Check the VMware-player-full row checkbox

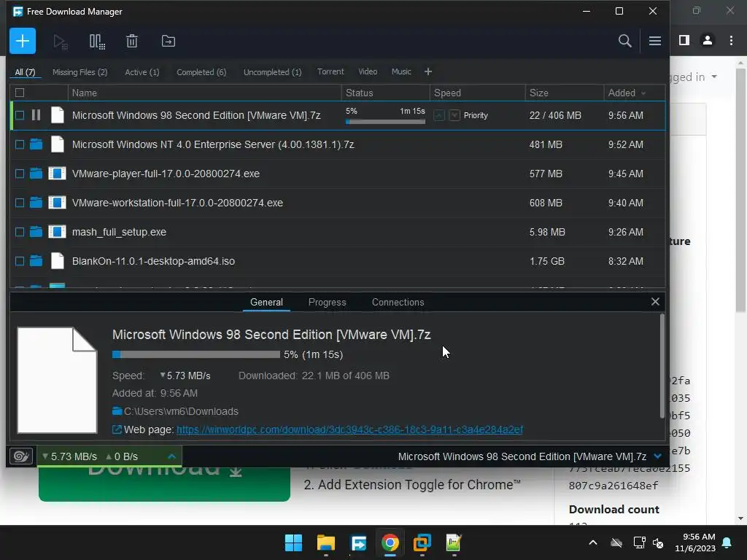click(20, 174)
